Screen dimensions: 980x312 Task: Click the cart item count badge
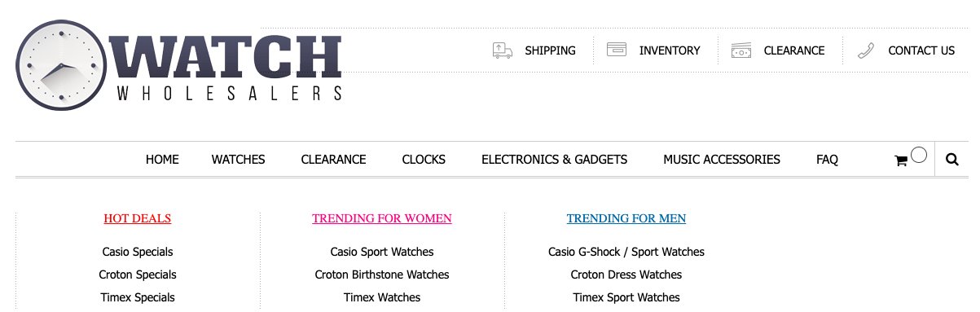919,155
